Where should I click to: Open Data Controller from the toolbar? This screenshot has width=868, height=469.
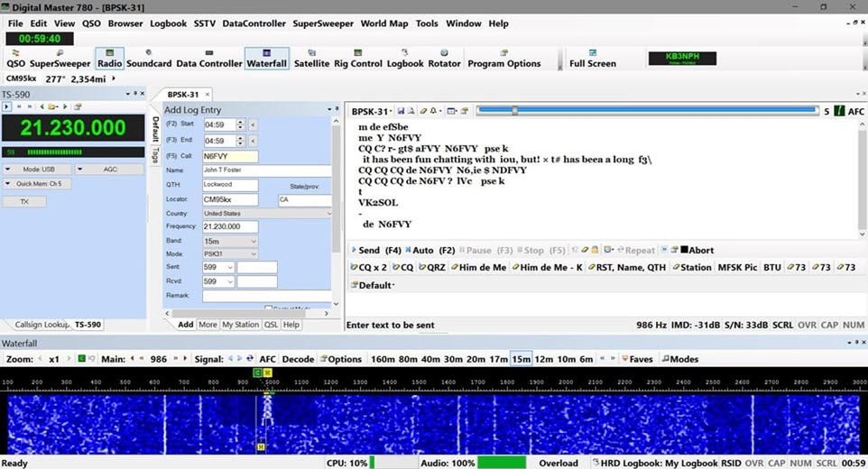coord(208,59)
